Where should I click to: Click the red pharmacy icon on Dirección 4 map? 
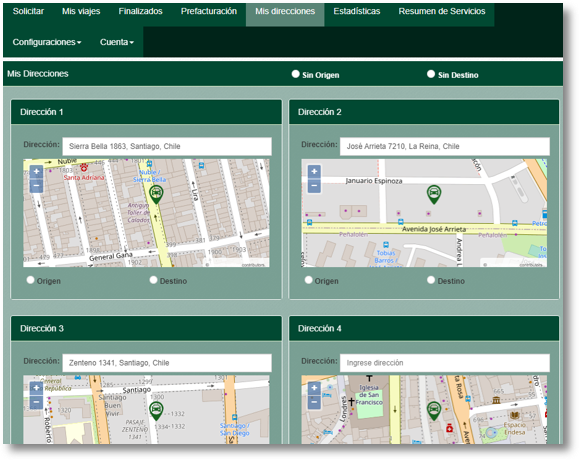449,428
